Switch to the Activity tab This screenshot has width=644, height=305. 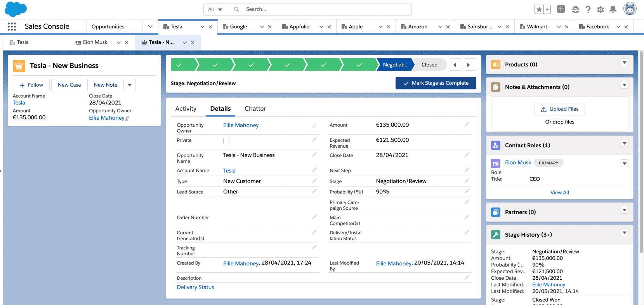pos(186,109)
